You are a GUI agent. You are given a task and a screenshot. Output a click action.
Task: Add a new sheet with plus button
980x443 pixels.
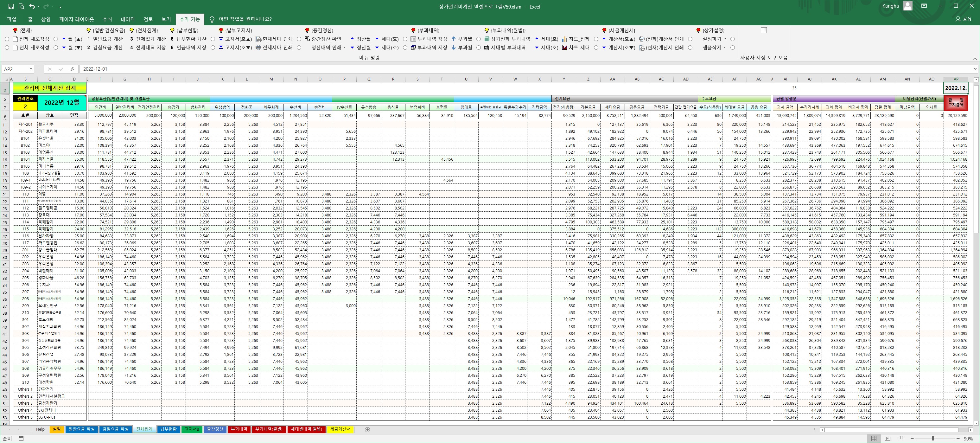(x=367, y=430)
